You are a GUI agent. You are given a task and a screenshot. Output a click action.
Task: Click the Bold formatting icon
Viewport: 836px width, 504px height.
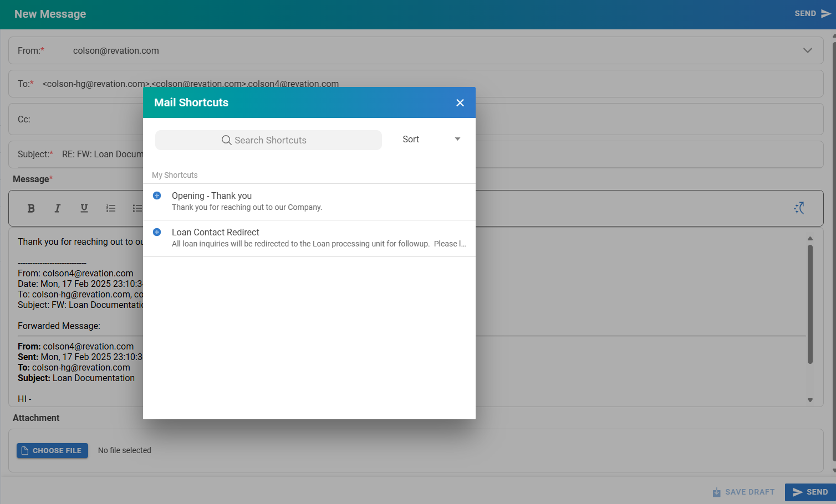pyautogui.click(x=31, y=208)
